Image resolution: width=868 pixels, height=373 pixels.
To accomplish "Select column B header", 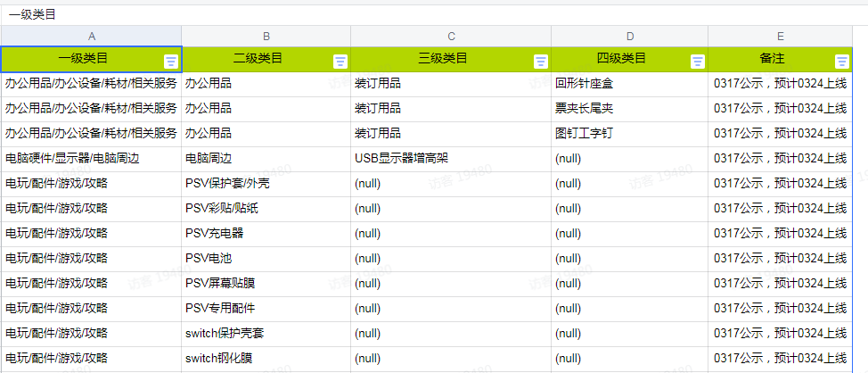I will 266,36.
